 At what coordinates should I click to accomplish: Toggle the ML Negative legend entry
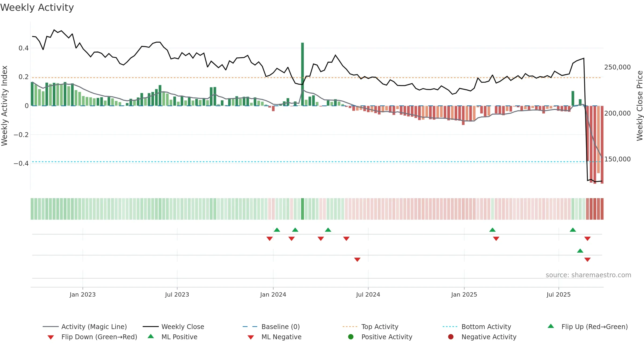click(275, 337)
